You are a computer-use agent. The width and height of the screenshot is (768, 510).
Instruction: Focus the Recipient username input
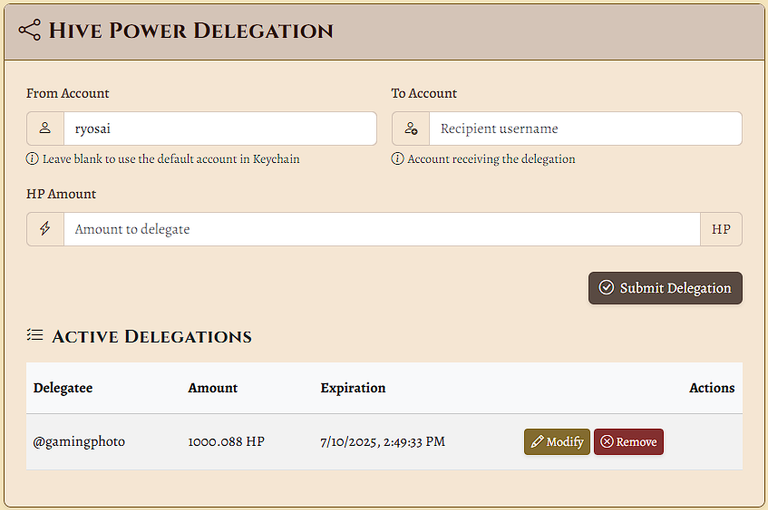tap(585, 128)
